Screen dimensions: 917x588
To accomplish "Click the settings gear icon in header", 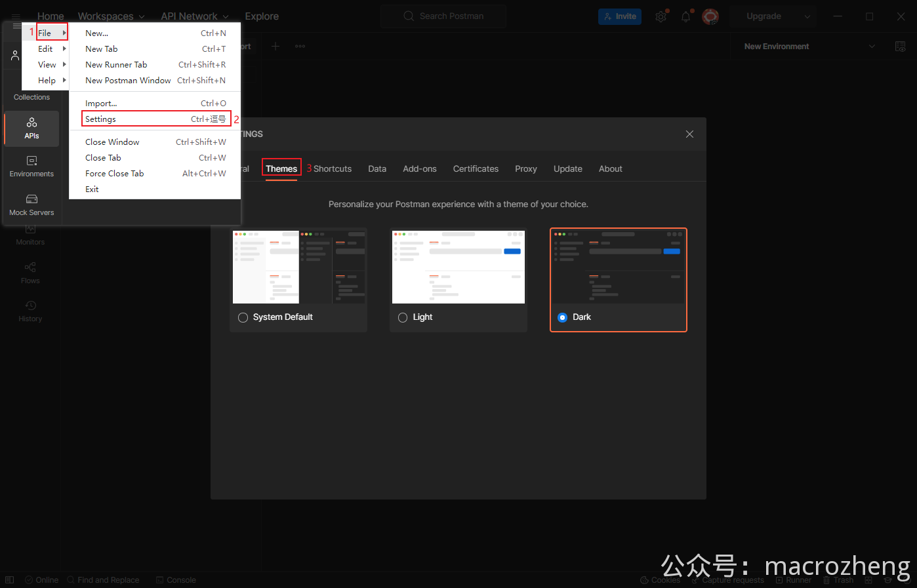I will click(661, 16).
